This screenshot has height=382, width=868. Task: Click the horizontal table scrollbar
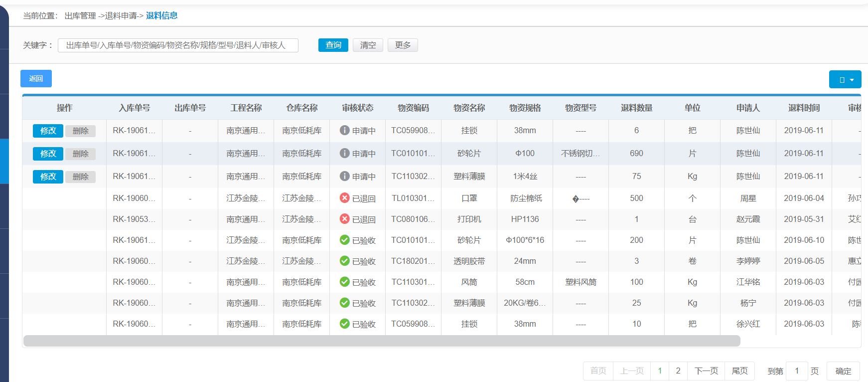tap(381, 341)
